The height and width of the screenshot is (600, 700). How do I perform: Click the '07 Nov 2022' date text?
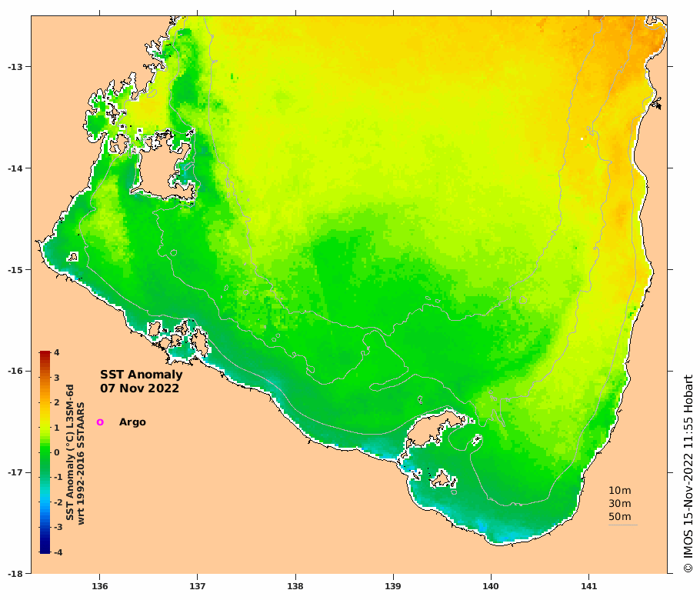pyautogui.click(x=139, y=388)
